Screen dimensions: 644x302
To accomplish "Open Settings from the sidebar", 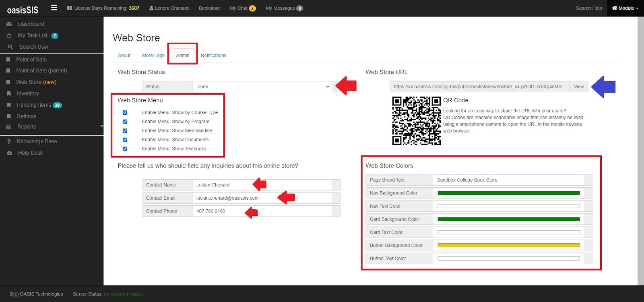I will [x=27, y=116].
